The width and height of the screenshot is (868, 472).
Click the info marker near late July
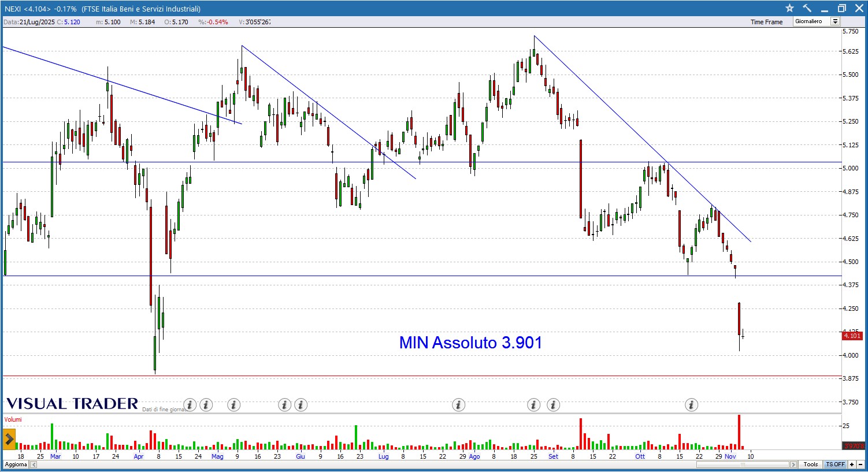(458, 405)
